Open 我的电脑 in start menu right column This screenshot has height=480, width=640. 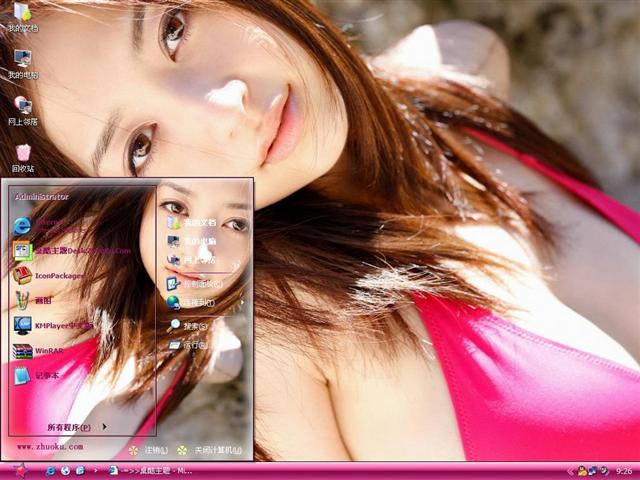pyautogui.click(x=192, y=241)
